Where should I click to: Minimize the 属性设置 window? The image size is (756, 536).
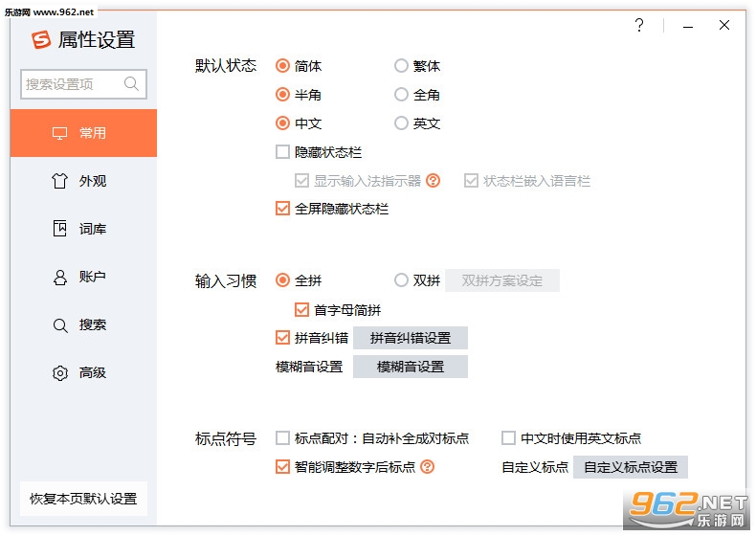pyautogui.click(x=688, y=27)
